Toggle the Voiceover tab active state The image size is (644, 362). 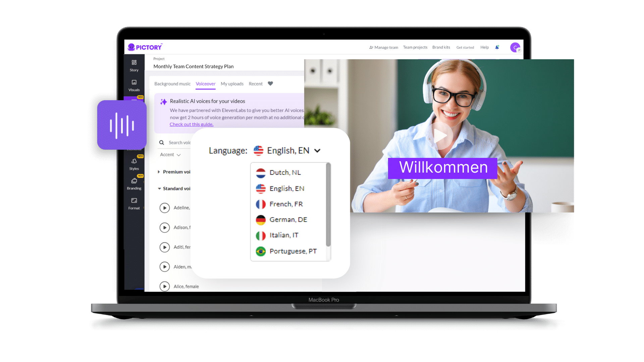205,83
